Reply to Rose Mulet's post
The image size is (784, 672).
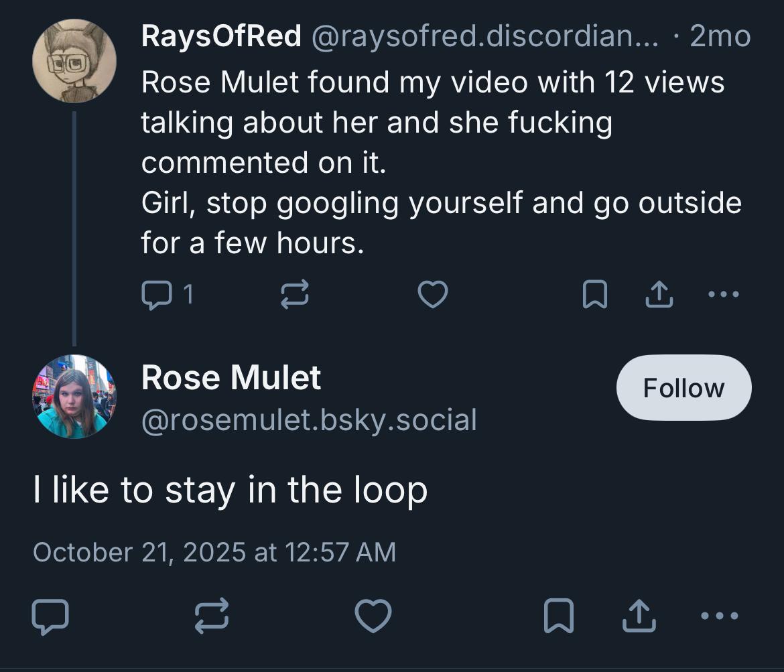tap(50, 616)
